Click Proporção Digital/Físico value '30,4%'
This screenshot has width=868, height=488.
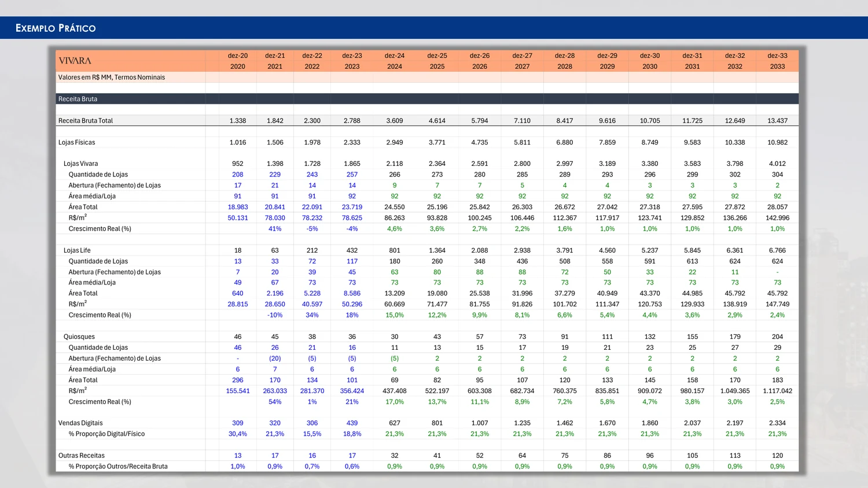click(238, 434)
